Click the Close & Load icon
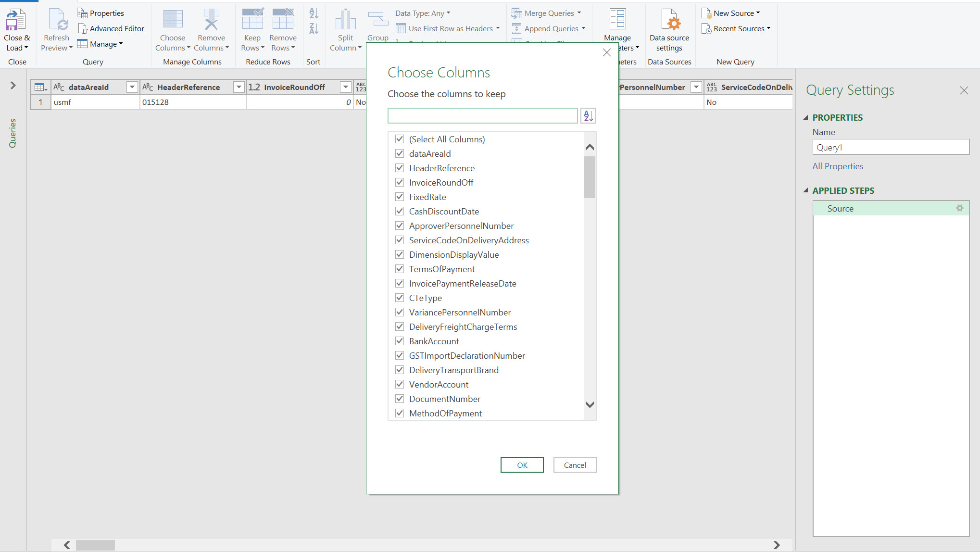The height and width of the screenshot is (552, 980). [x=16, y=20]
